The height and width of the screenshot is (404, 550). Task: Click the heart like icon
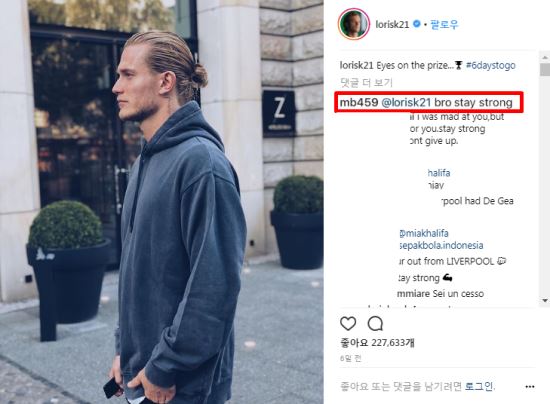pyautogui.click(x=348, y=323)
